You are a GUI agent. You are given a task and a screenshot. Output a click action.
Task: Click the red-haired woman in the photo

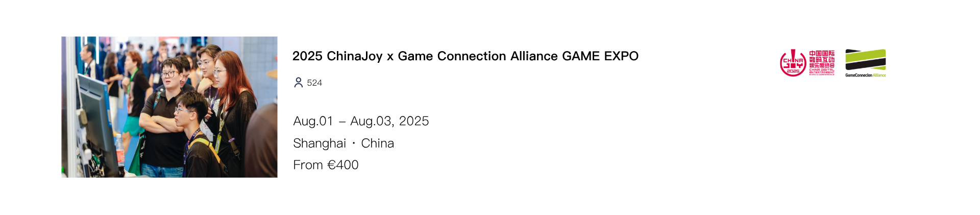tap(233, 102)
